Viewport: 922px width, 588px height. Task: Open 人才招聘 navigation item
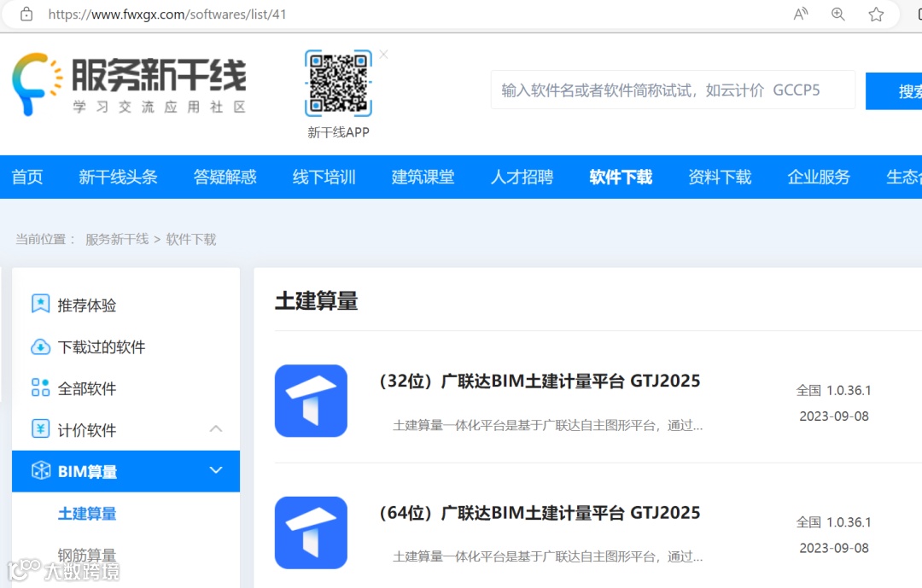point(522,177)
